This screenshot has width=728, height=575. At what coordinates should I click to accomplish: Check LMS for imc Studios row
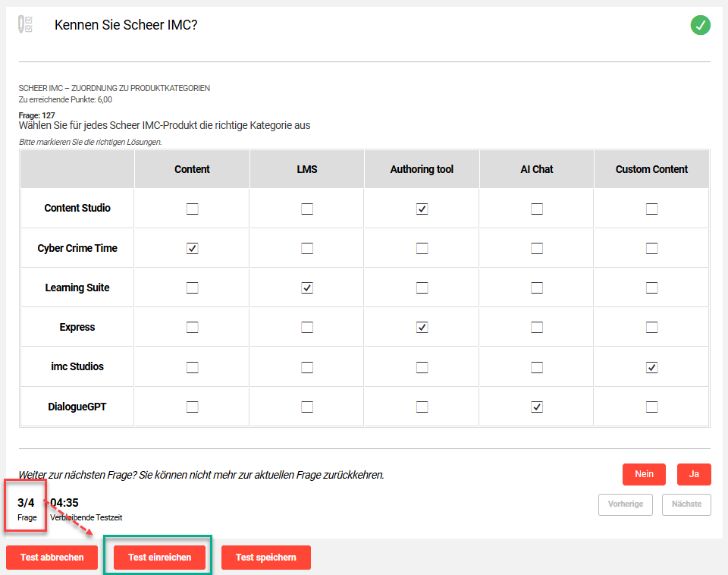(307, 367)
